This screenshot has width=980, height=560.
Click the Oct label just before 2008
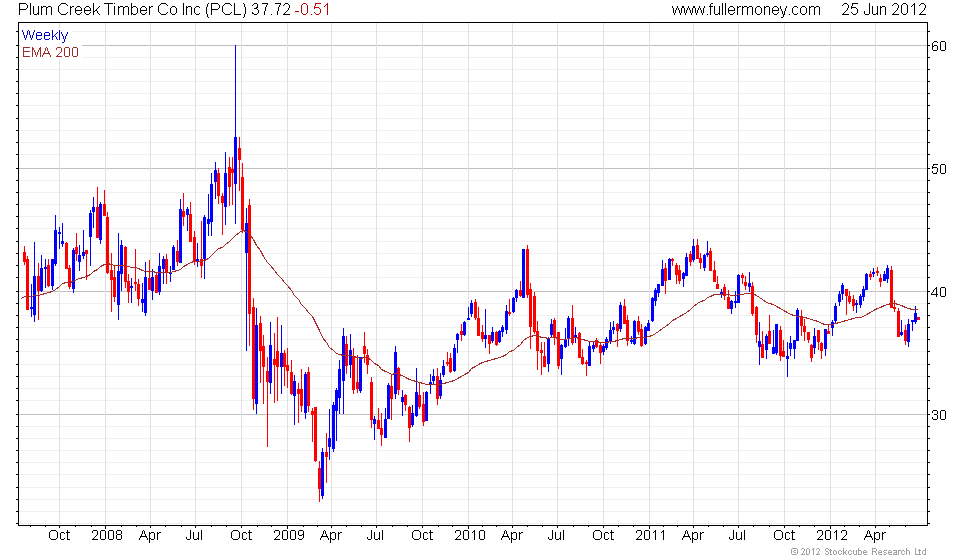[x=59, y=535]
